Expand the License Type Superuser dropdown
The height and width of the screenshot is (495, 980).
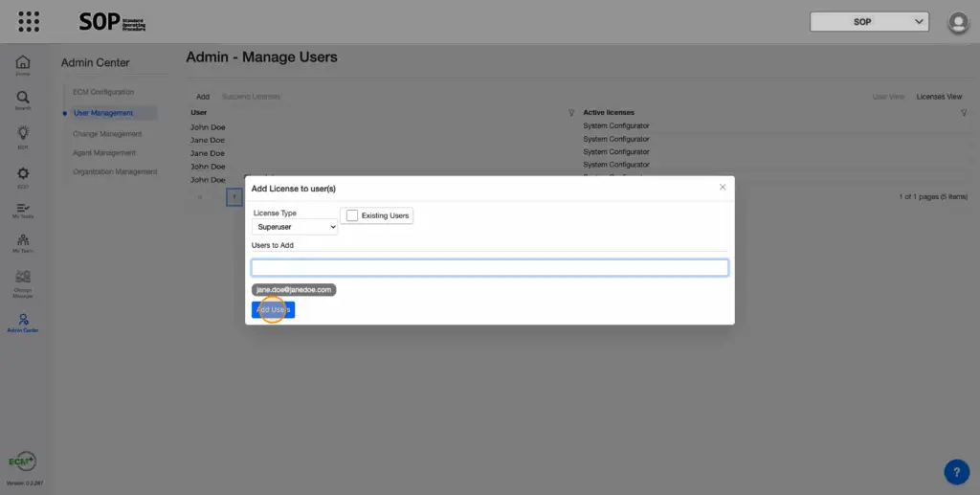295,228
